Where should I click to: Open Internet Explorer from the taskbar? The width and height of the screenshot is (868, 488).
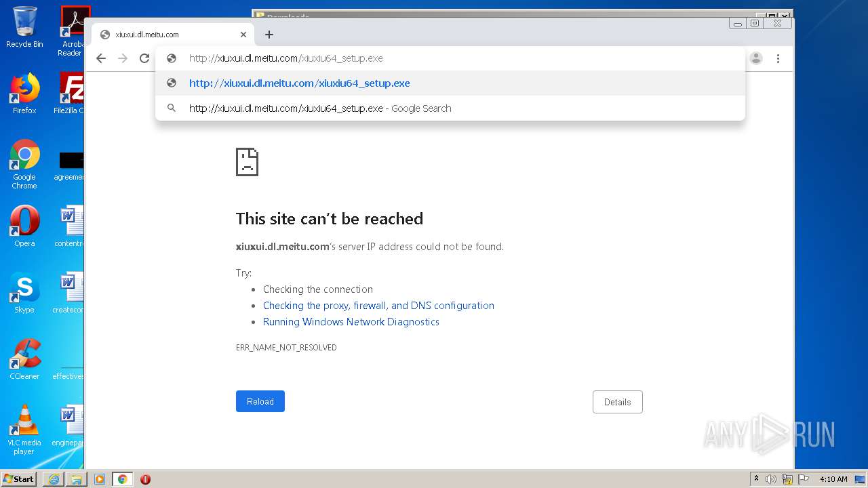coord(54,479)
